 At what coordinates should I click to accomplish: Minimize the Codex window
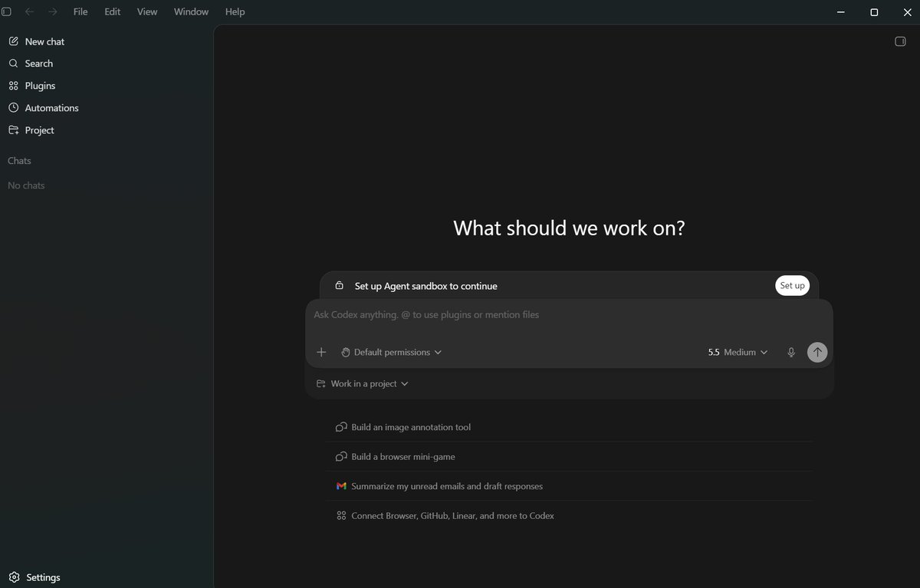[x=840, y=11]
